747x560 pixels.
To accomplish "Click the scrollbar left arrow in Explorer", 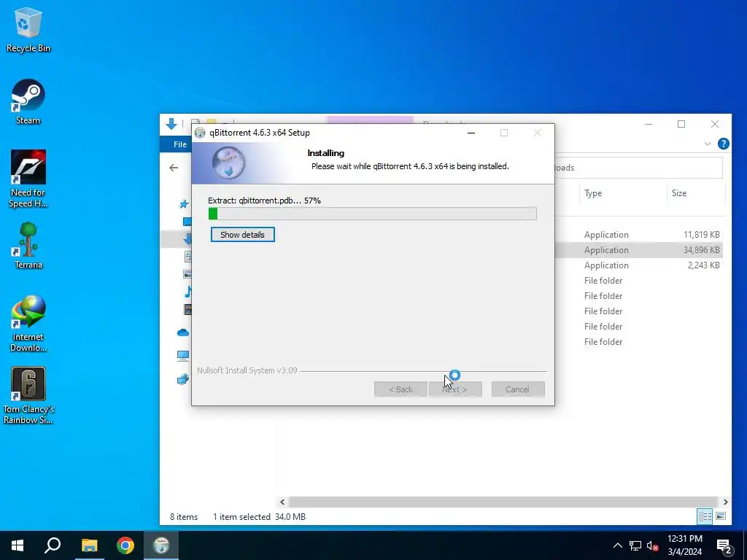I will [282, 502].
